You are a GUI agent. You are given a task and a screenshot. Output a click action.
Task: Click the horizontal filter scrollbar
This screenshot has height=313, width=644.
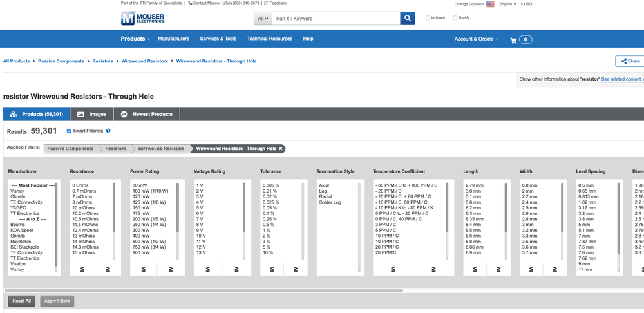(204, 290)
